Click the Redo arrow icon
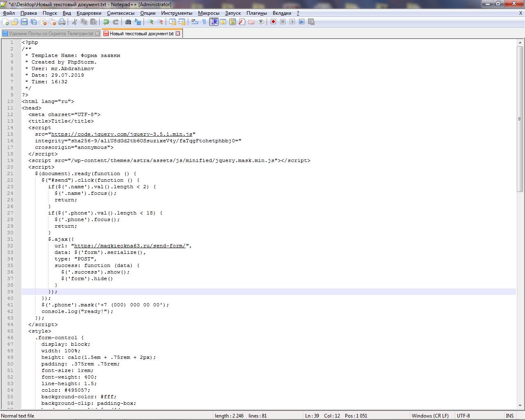This screenshot has width=525, height=420. (116, 22)
